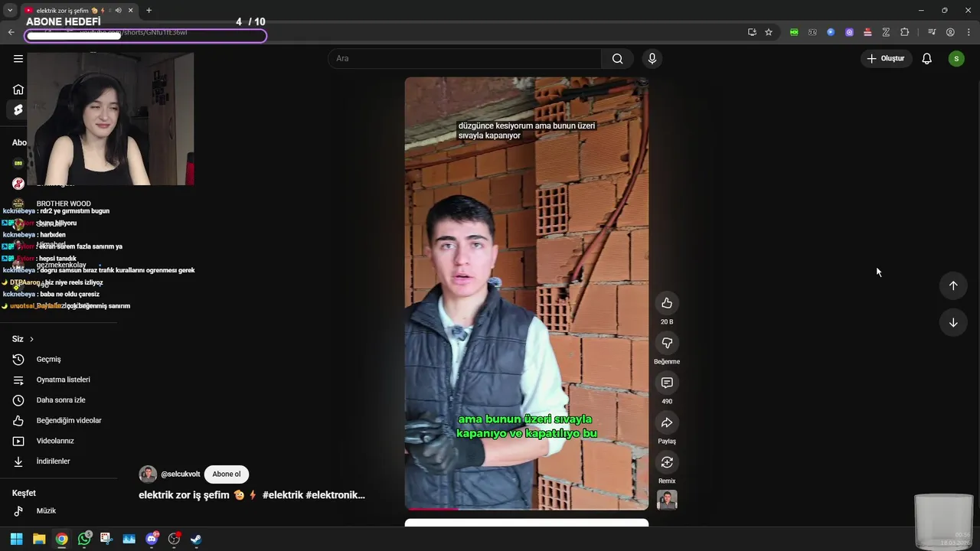Open the YouTube hamburger guide menu
The height and width of the screenshot is (551, 980).
pos(18,58)
